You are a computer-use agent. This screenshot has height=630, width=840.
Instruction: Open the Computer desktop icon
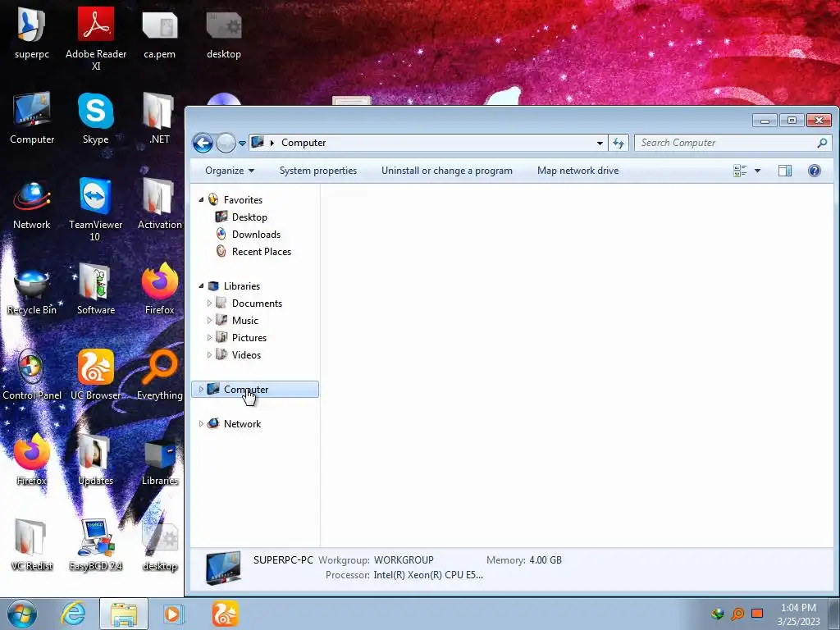[32, 118]
